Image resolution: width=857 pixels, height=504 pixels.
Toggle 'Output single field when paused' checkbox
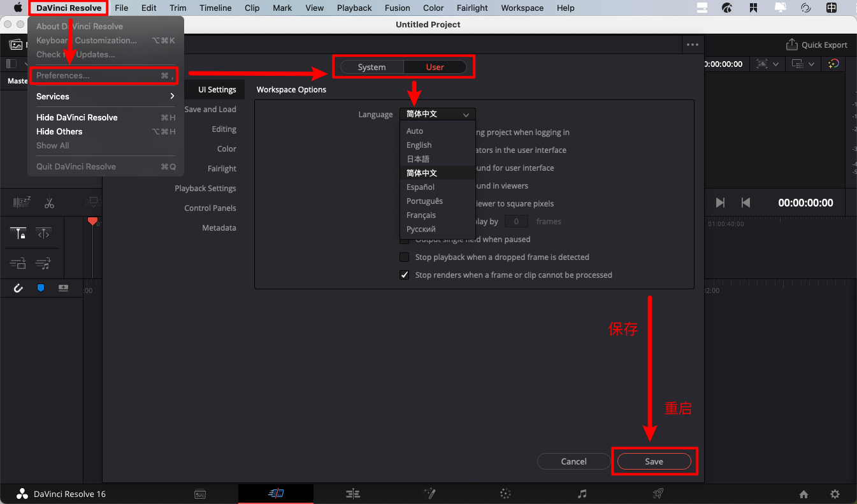coord(404,240)
